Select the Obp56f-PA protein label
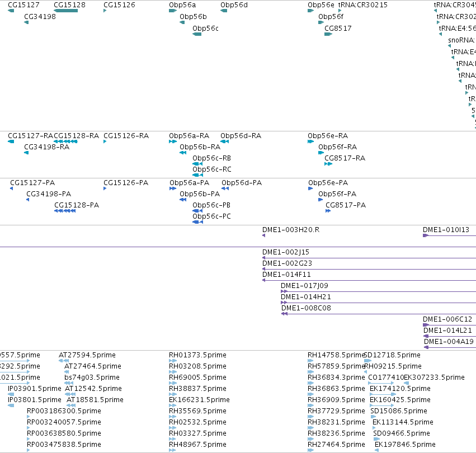 337,194
